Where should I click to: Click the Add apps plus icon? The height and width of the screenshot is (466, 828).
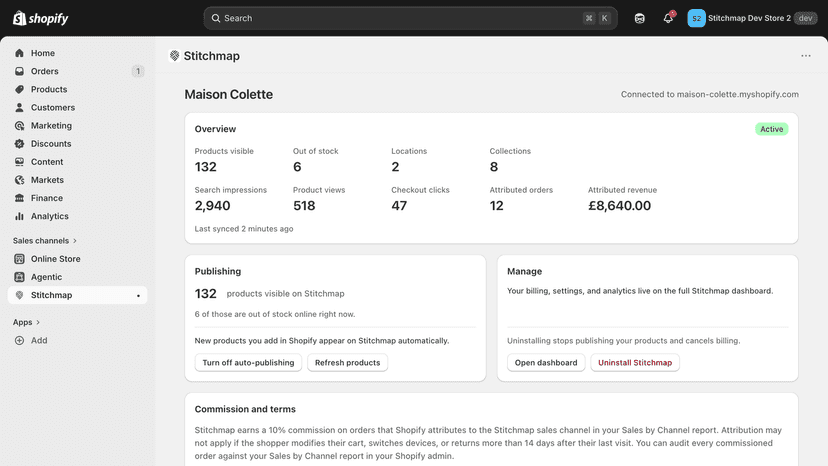click(20, 340)
